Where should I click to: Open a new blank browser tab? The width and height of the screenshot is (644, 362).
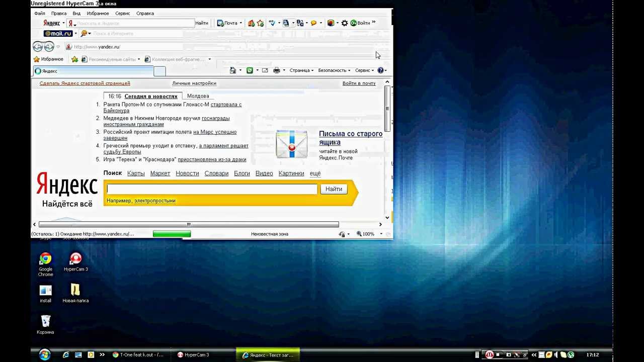(x=159, y=71)
